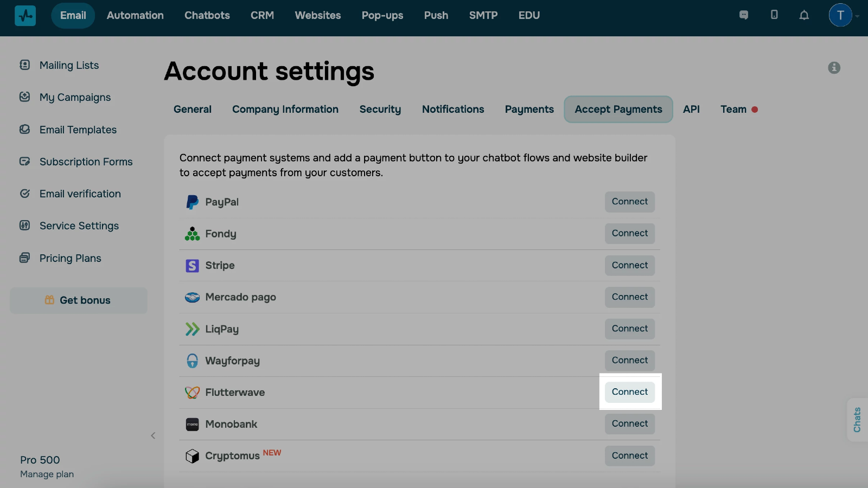Open the Manage plan link
This screenshot has height=488, width=868.
[x=47, y=474]
